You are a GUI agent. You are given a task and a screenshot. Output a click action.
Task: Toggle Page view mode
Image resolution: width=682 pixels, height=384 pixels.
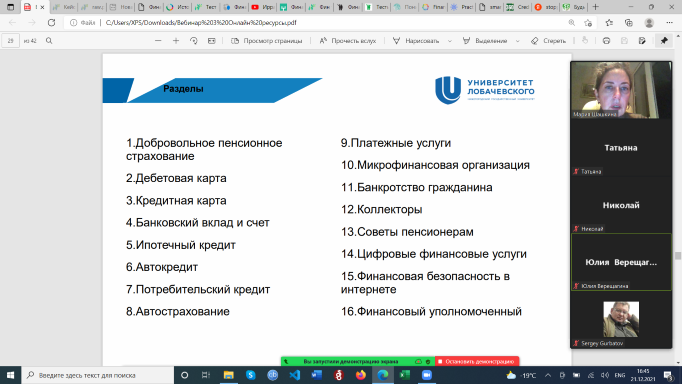[x=266, y=40]
